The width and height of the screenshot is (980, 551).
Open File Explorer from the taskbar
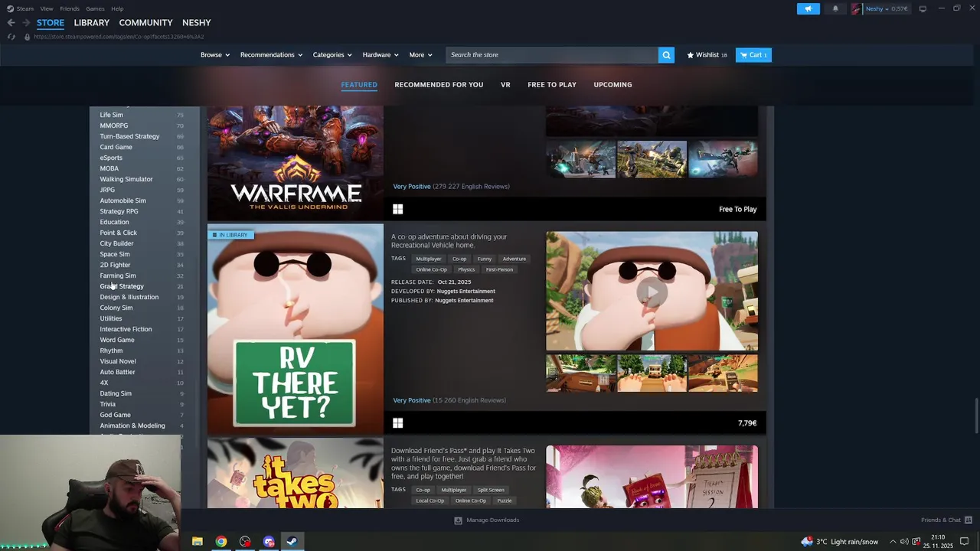pos(197,542)
